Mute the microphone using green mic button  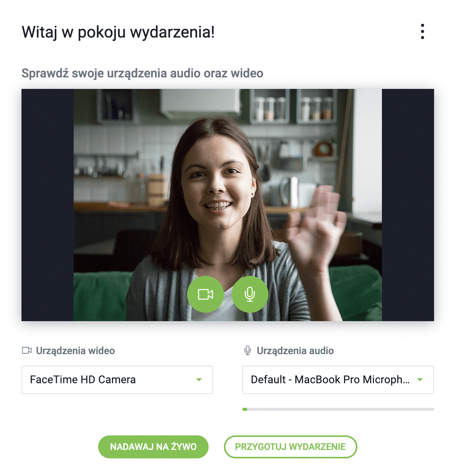tap(250, 294)
